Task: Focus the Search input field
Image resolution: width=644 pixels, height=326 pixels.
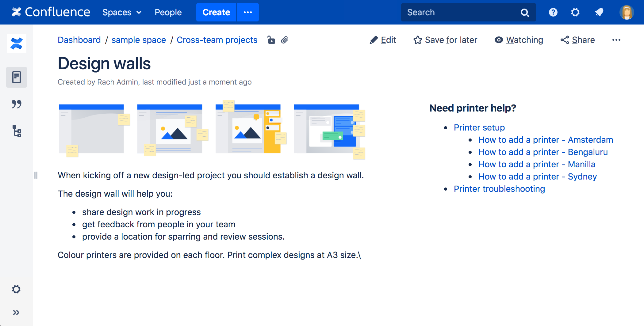Action: tap(460, 12)
